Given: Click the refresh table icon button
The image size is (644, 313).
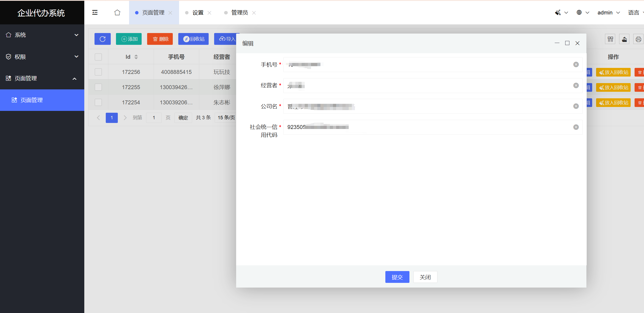Looking at the screenshot, I should click(x=102, y=39).
